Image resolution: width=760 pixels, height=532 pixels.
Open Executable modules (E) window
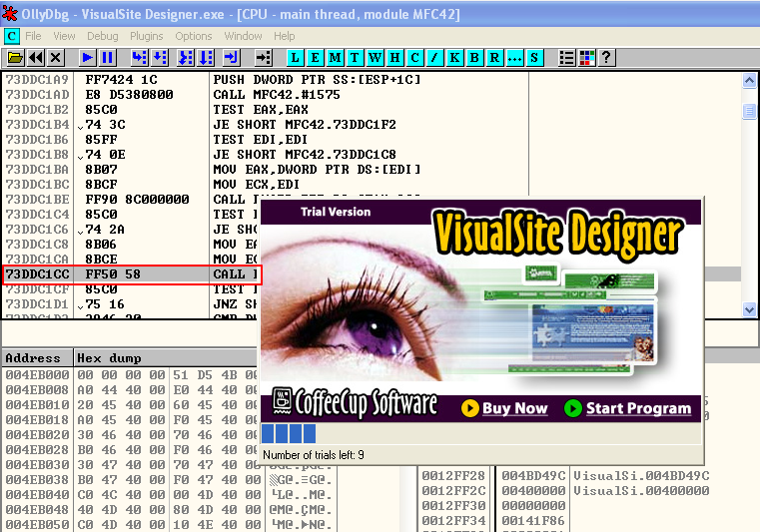pyautogui.click(x=315, y=58)
